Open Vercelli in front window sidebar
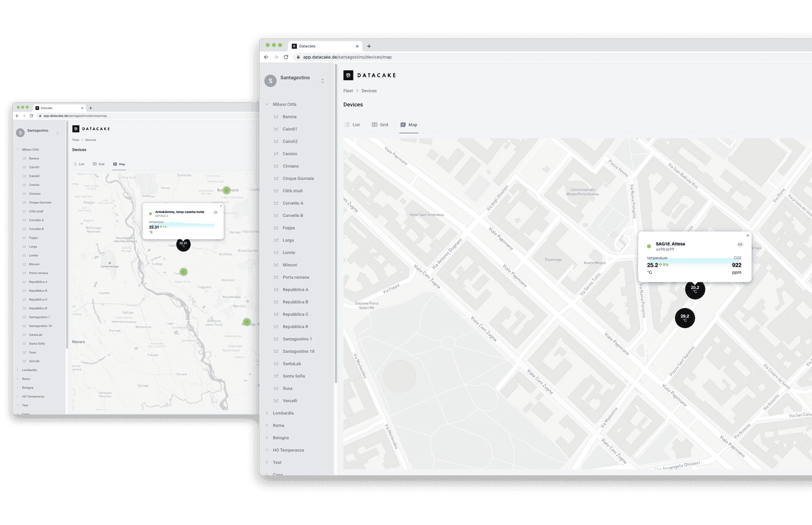 [289, 401]
